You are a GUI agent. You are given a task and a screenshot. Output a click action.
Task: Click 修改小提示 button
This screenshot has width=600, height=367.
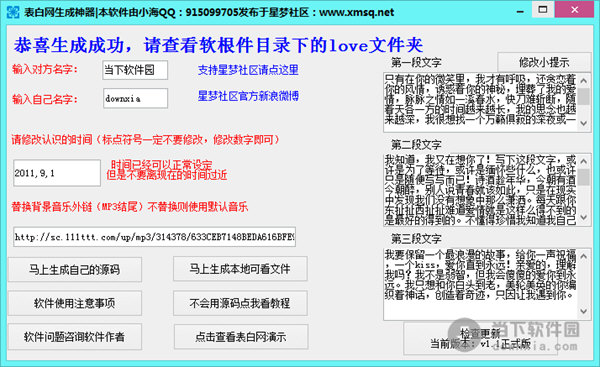point(544,62)
